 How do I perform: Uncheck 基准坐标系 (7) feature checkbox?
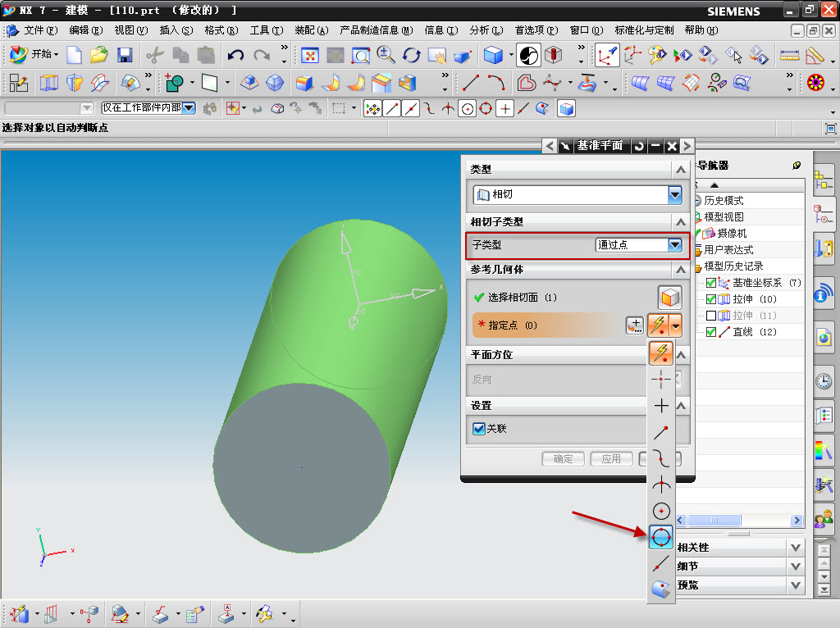coord(711,283)
